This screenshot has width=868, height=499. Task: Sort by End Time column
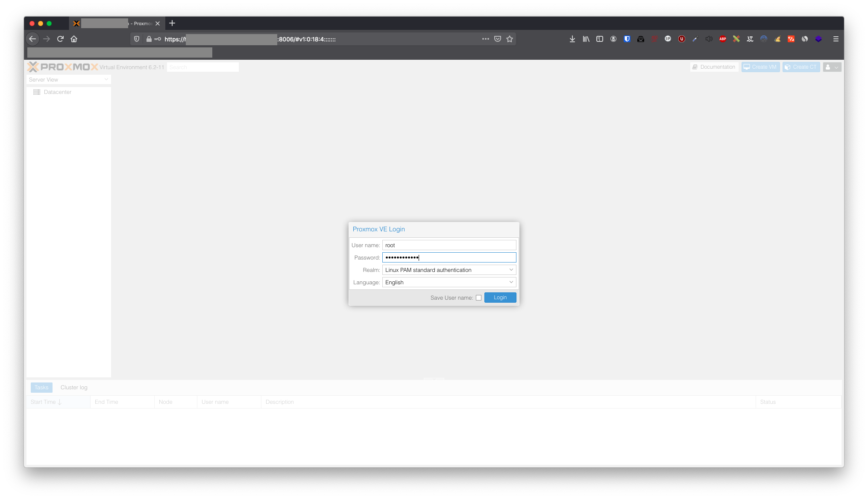pyautogui.click(x=122, y=402)
